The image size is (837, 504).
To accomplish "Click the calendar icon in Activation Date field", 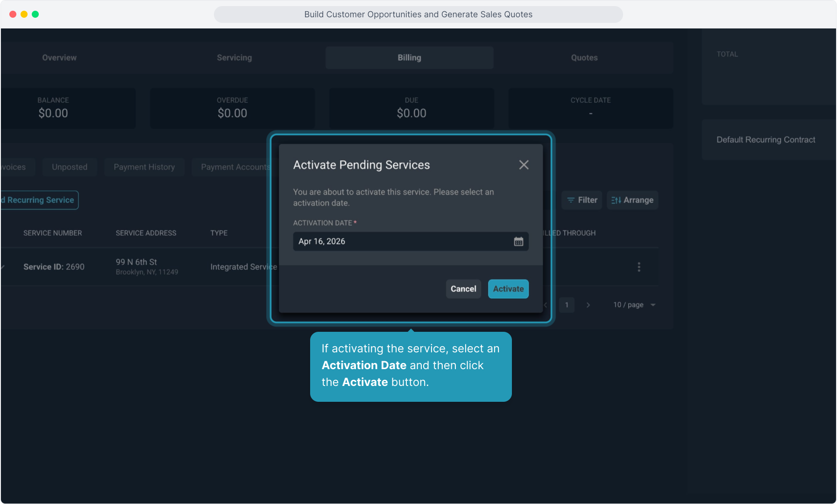I will [x=518, y=241].
